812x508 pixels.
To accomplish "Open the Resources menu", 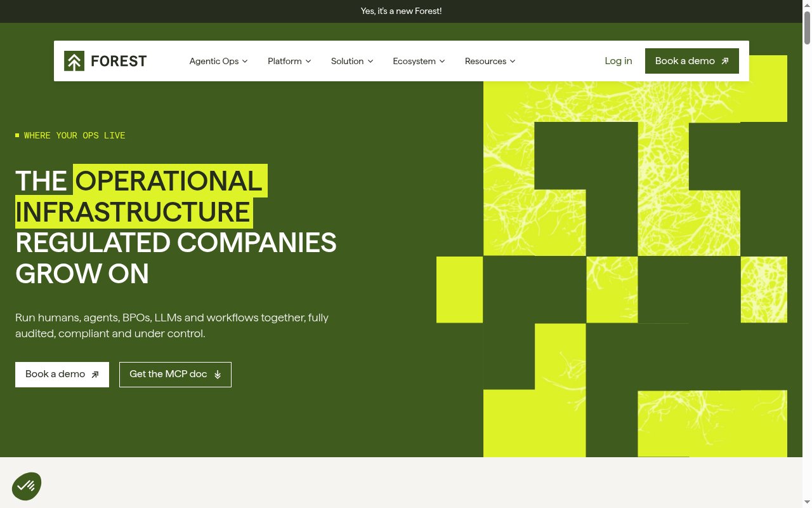I will (490, 61).
